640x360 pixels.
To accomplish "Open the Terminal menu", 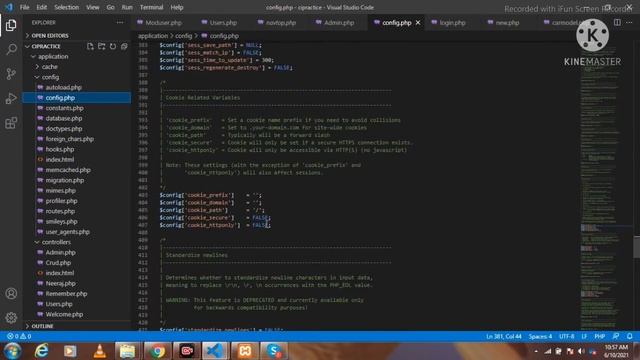I will (151, 7).
